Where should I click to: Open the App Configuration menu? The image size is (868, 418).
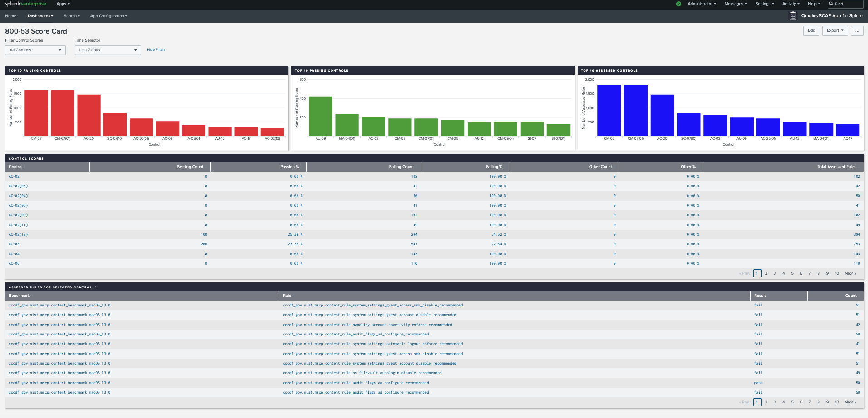tap(109, 16)
